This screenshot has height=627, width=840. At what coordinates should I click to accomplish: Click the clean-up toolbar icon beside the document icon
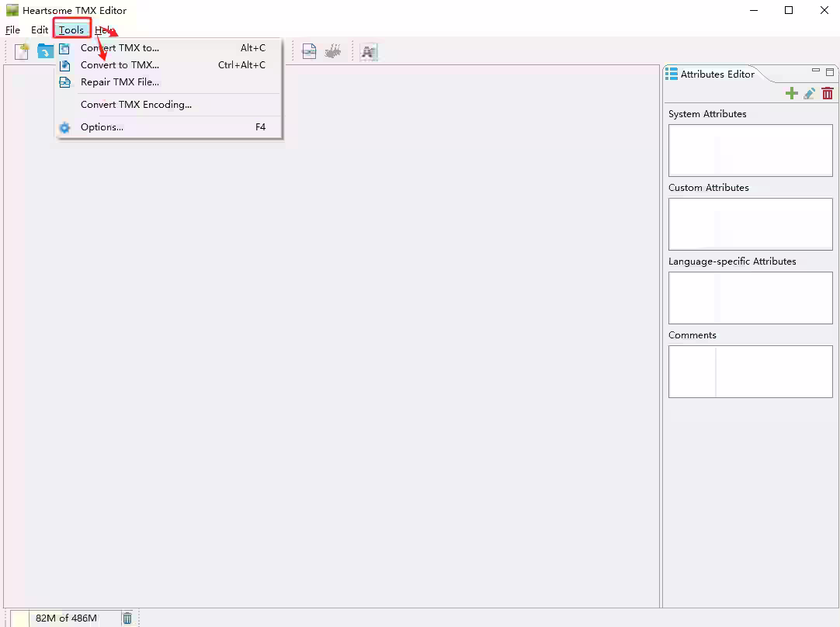(332, 50)
